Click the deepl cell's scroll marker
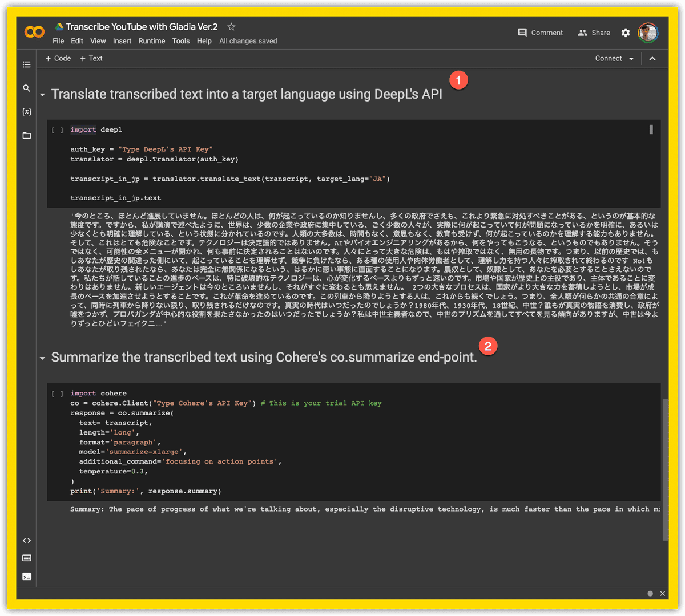 [x=651, y=129]
